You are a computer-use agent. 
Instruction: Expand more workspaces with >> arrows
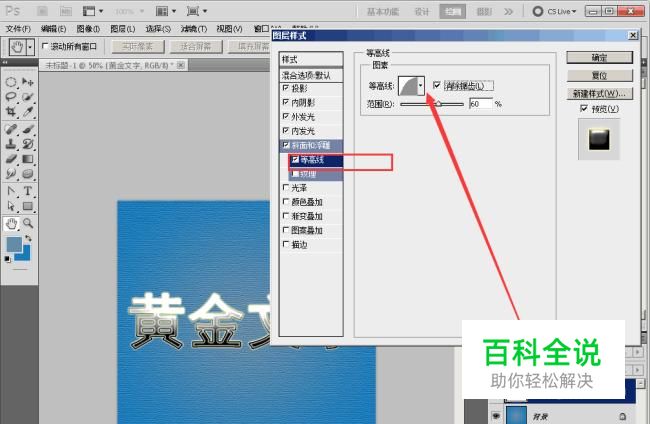click(509, 12)
